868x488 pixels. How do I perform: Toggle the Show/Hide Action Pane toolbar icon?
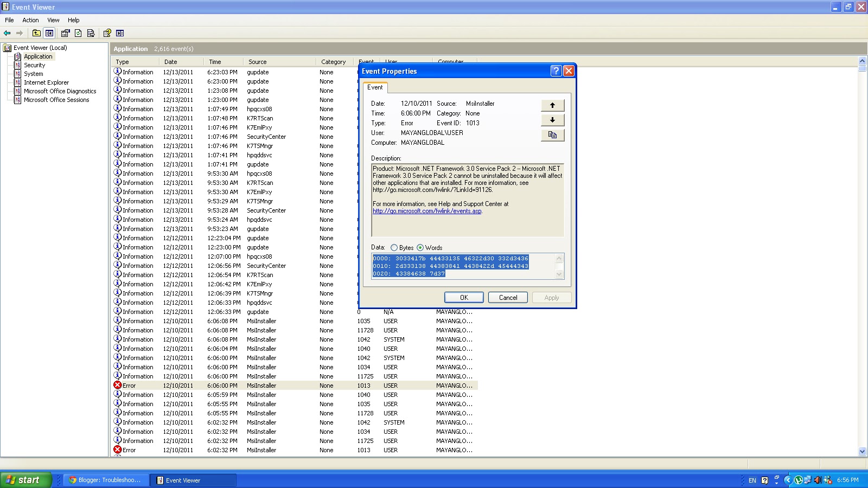[x=120, y=33]
